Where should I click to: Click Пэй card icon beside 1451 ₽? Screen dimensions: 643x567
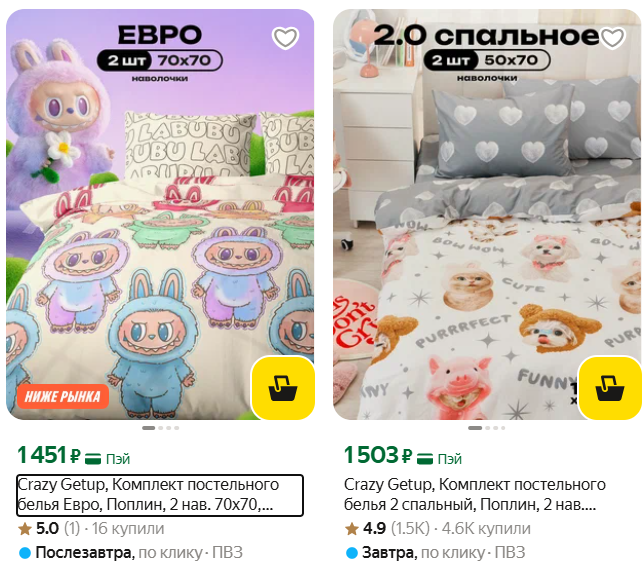coord(93,458)
